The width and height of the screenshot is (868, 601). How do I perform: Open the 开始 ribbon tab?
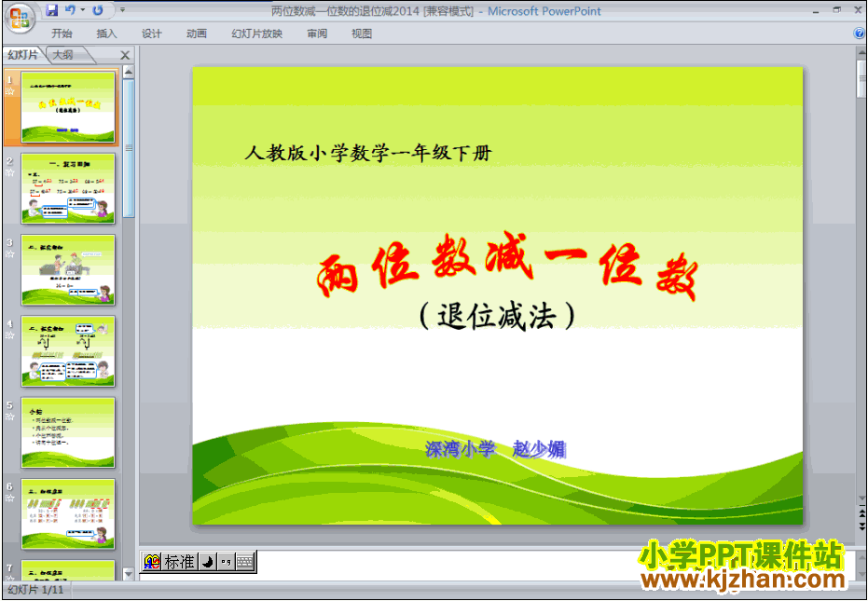62,34
